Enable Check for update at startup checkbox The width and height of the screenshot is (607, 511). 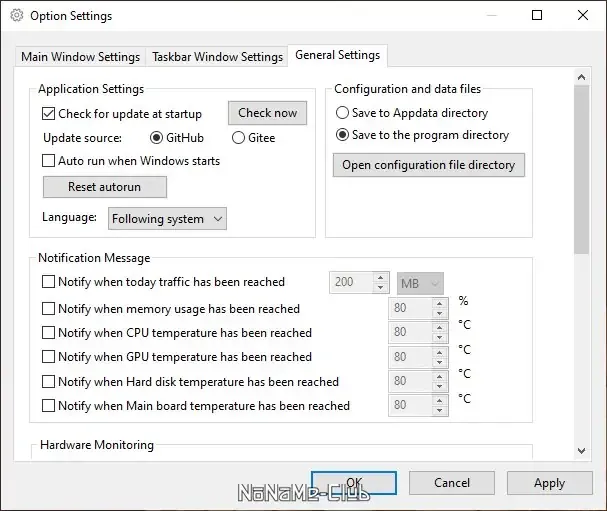(49, 114)
